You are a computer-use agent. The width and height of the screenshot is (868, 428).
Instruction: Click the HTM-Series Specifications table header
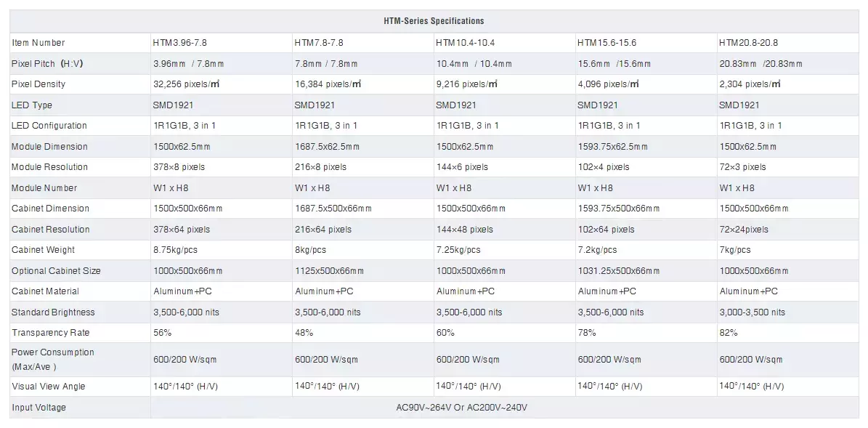[434, 21]
